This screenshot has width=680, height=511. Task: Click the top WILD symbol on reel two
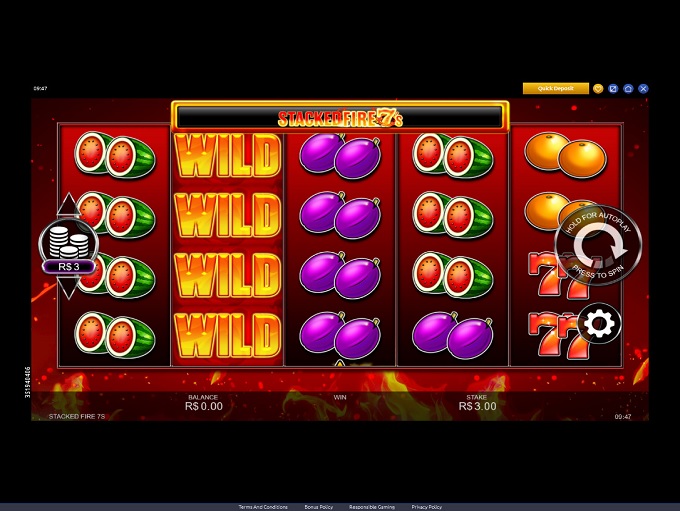[x=228, y=156]
